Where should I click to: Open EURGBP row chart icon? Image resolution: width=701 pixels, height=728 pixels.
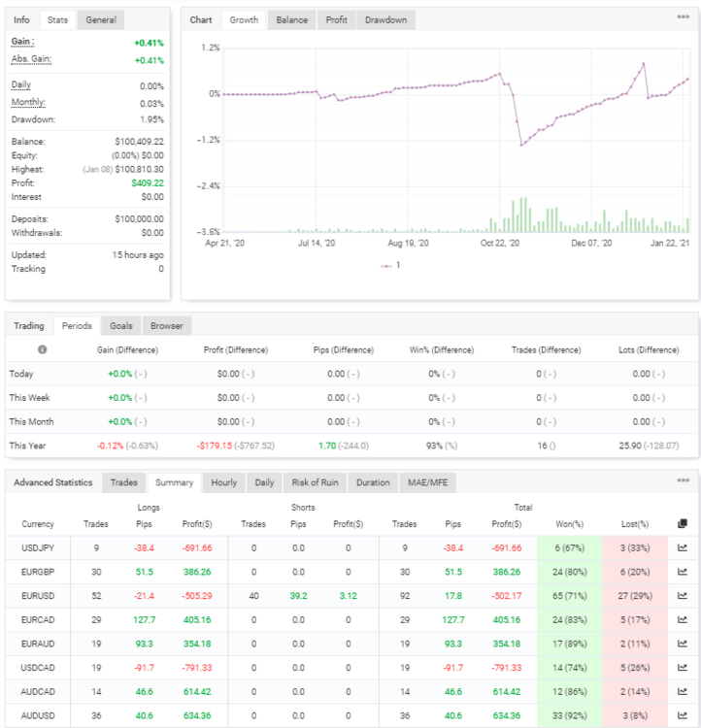coord(682,572)
